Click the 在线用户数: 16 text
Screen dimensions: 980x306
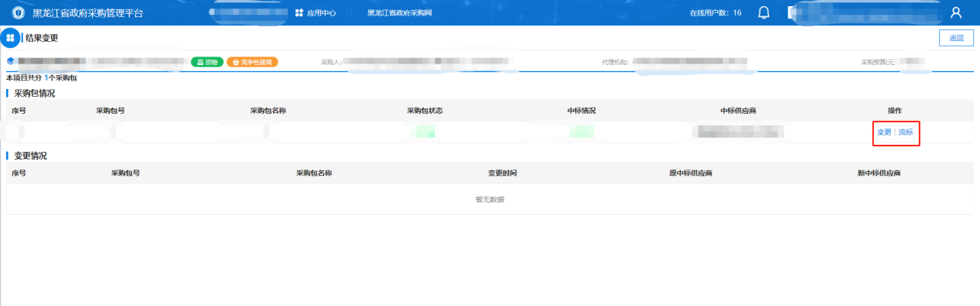(x=715, y=13)
